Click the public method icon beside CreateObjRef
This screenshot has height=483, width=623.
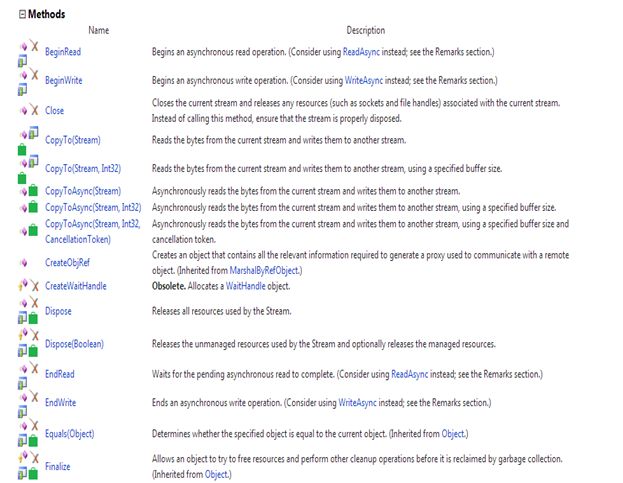click(x=24, y=263)
